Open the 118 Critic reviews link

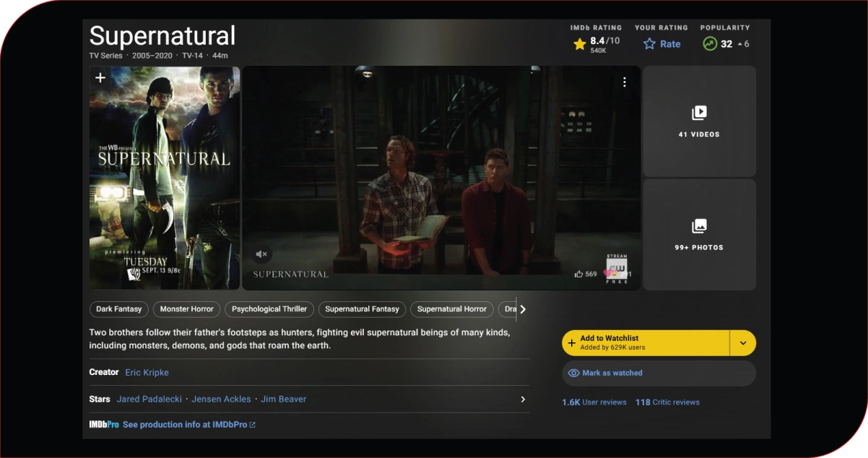pos(667,402)
